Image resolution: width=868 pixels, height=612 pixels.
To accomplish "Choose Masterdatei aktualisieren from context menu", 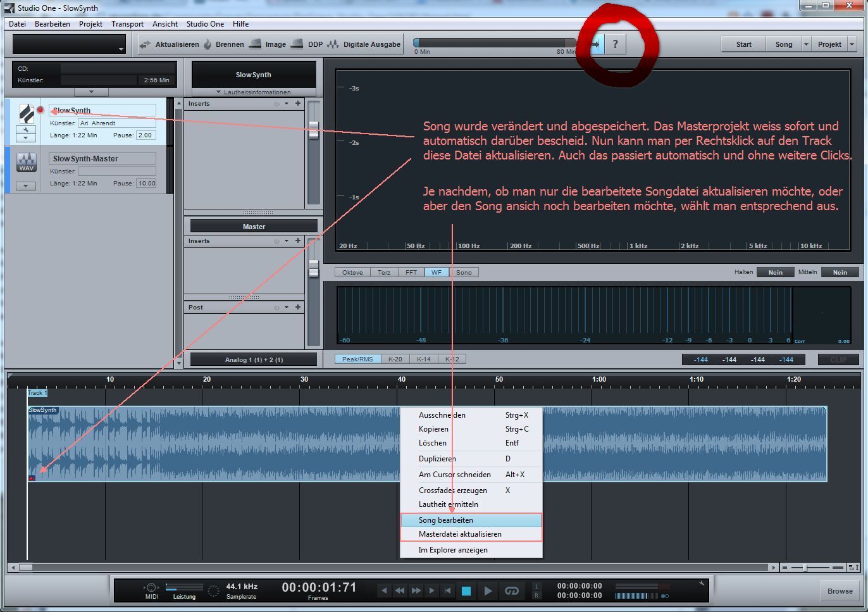I will point(471,534).
